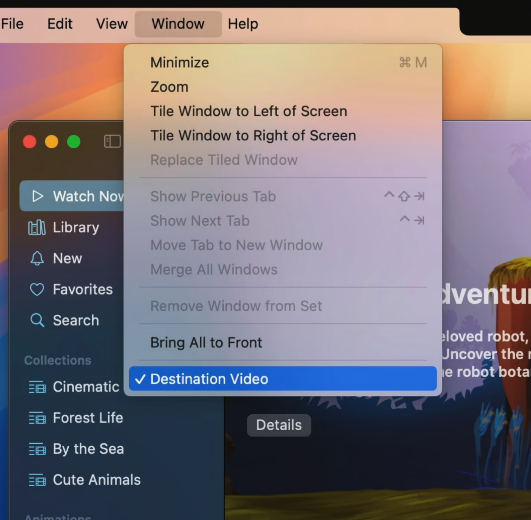
Task: Click the green full screen button
Action: point(73,142)
